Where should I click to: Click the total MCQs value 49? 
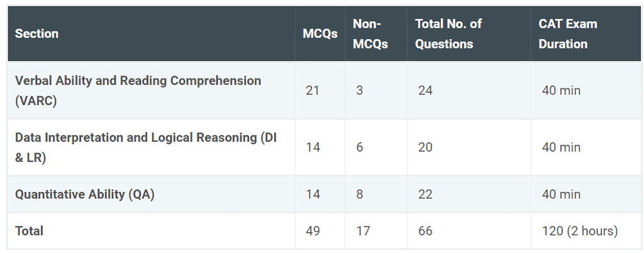point(313,231)
